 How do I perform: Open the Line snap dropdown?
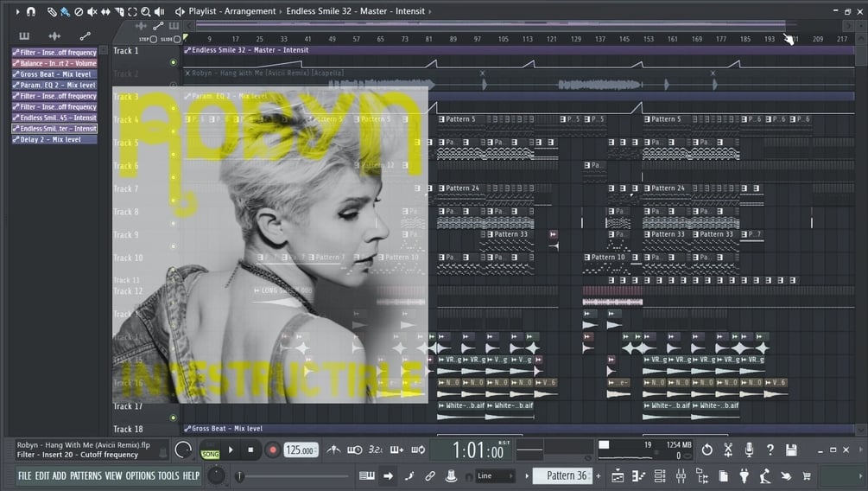coord(495,475)
